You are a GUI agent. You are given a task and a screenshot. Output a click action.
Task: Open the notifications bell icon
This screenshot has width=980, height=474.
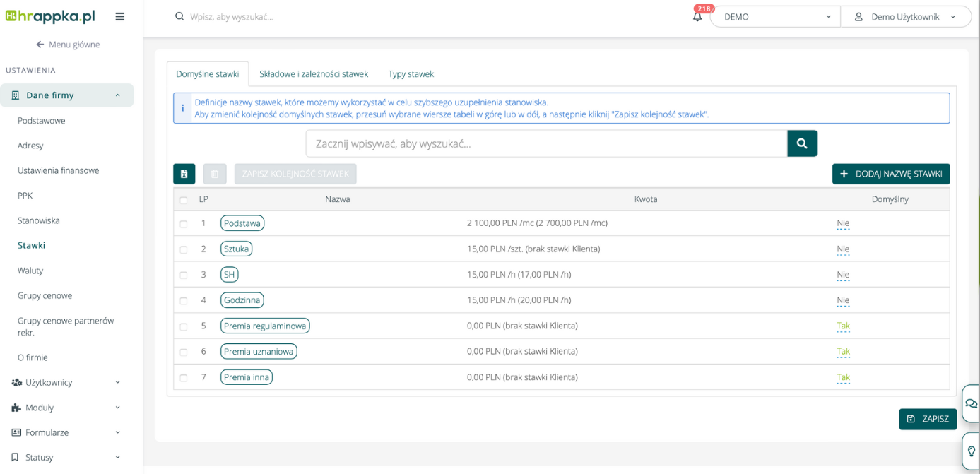697,17
